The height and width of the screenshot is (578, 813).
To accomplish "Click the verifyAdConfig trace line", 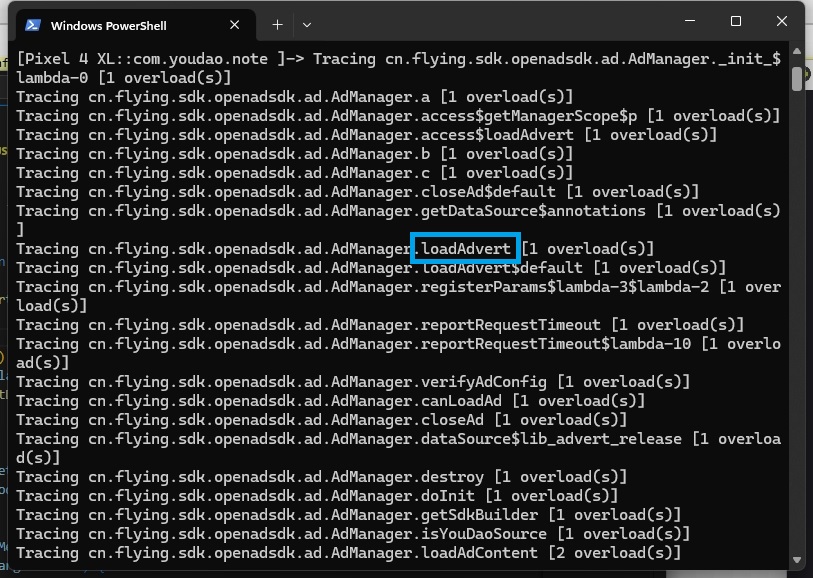I will click(x=353, y=382).
